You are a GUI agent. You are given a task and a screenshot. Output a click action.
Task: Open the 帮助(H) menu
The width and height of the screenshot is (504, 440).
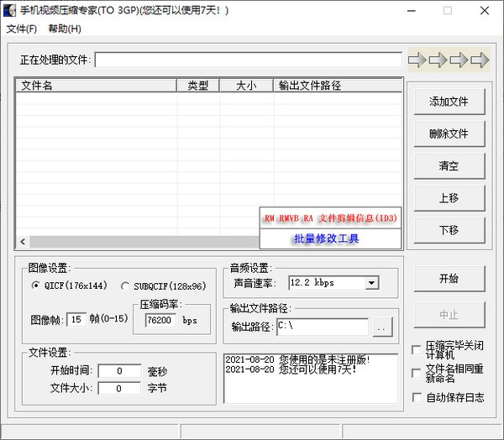tap(65, 29)
